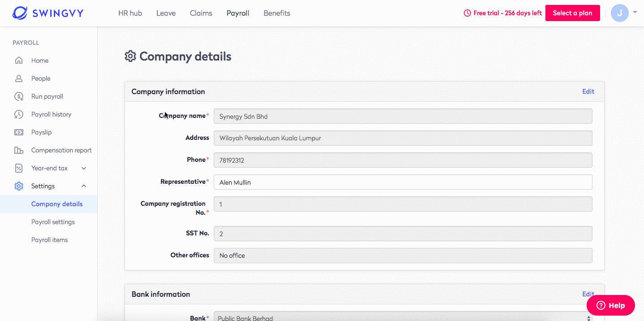The image size is (644, 321).
Task: Expand the Year-end tax submenu chevron
Action: [84, 168]
